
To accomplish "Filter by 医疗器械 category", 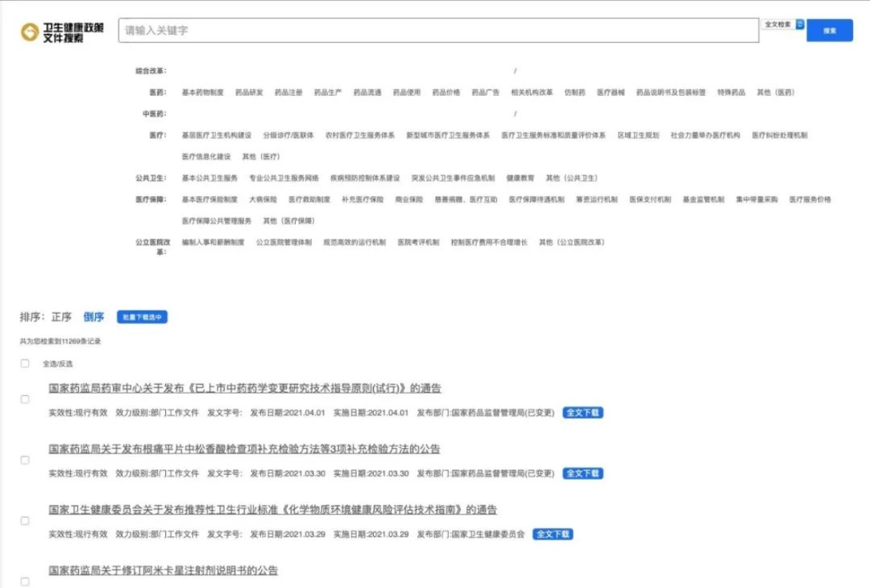I will point(610,93).
